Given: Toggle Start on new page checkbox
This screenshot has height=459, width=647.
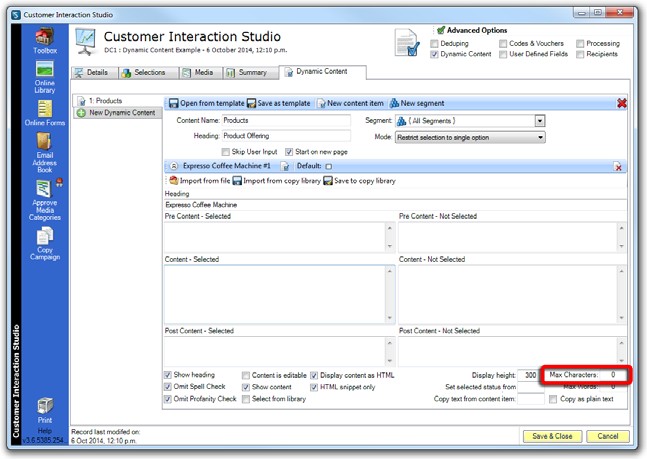Looking at the screenshot, I should (289, 152).
